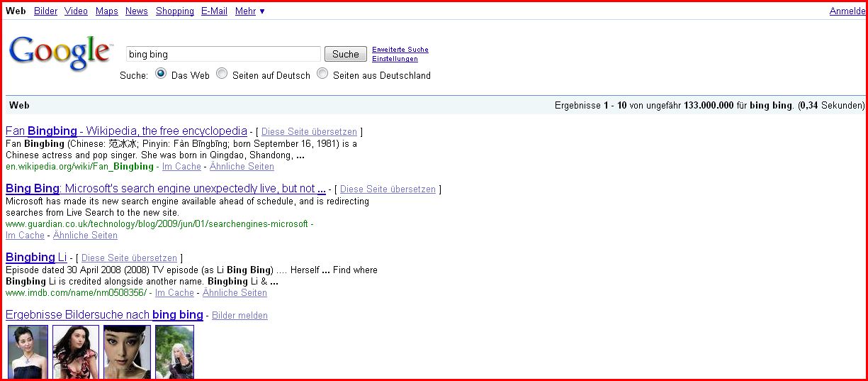Click the www.imdb.com/name/nm0508356/ URL text

[76, 293]
